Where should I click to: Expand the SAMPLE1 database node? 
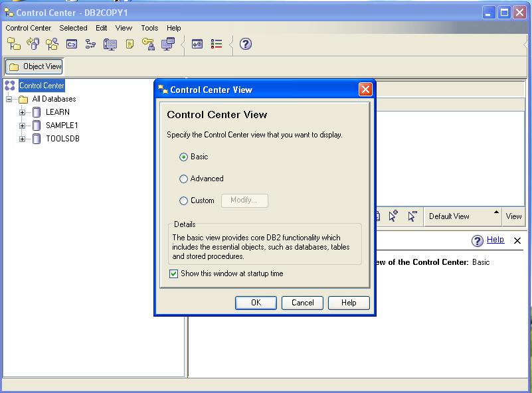coord(22,126)
